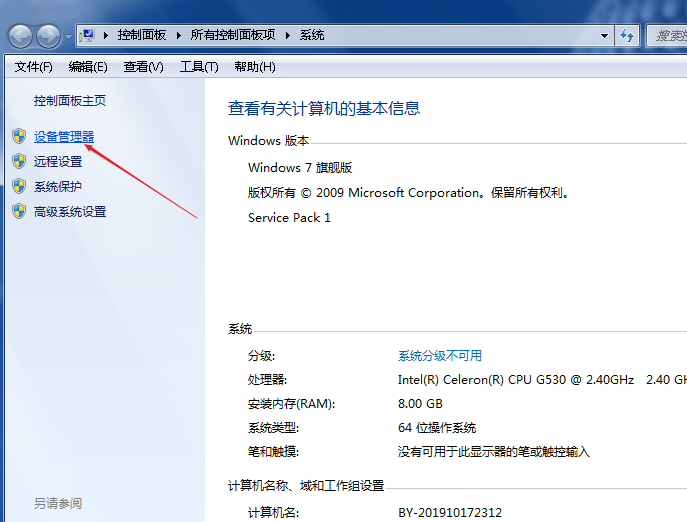This screenshot has width=687, height=522.
Task: Open the 查看(V) menu
Action: [x=143, y=67]
